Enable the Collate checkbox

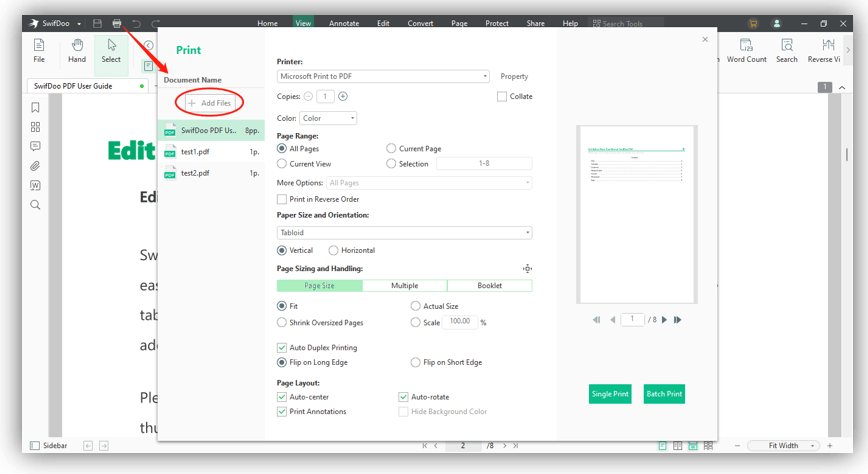coord(502,96)
